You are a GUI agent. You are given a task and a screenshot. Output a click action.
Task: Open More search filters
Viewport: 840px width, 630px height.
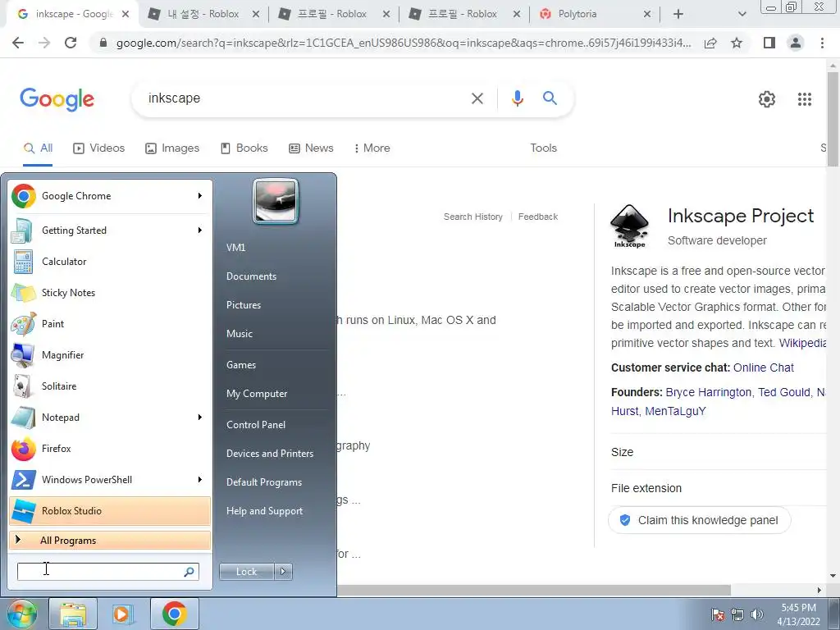pyautogui.click(x=372, y=148)
